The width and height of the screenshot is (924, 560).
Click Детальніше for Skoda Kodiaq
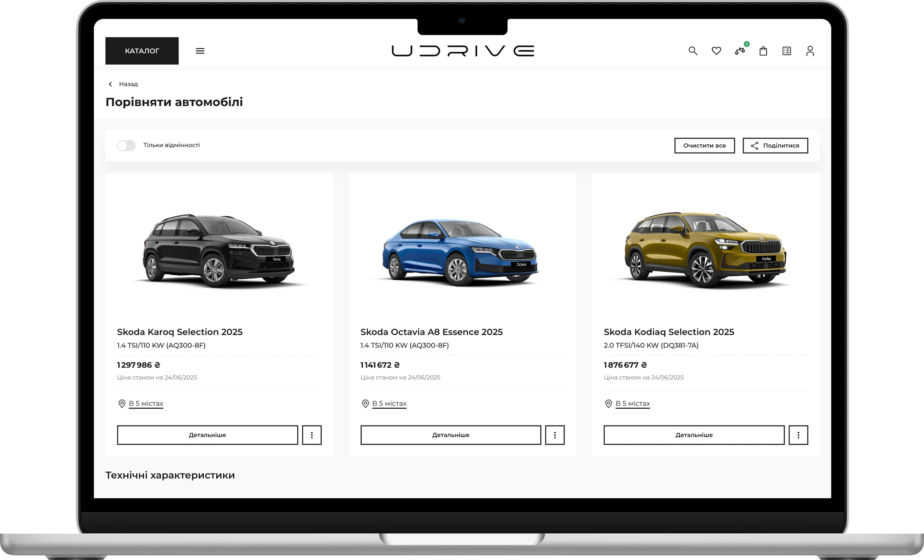[694, 435]
